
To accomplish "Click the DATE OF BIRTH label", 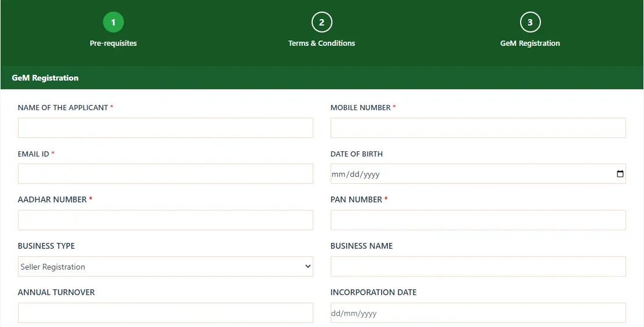I will [357, 154].
